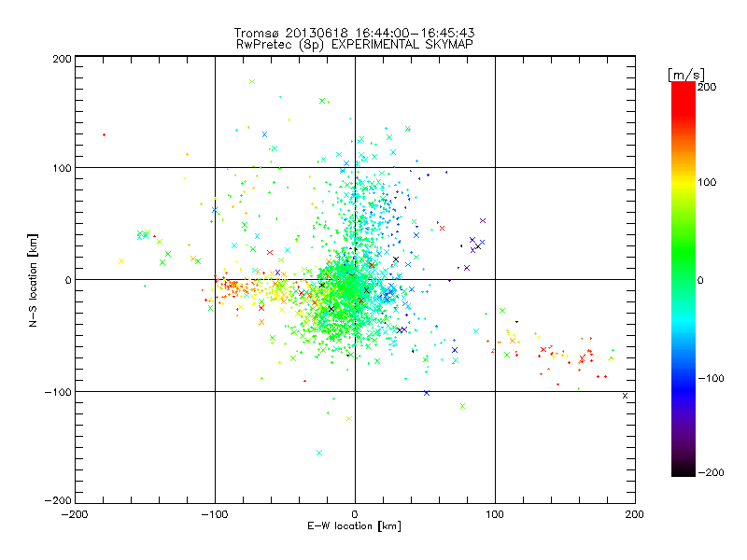Screen dimensions: 747x560
Task: Click the subtitle 'RwPretec (8p) EXPERIMENTAL SKYMAP'
Action: tap(355, 45)
